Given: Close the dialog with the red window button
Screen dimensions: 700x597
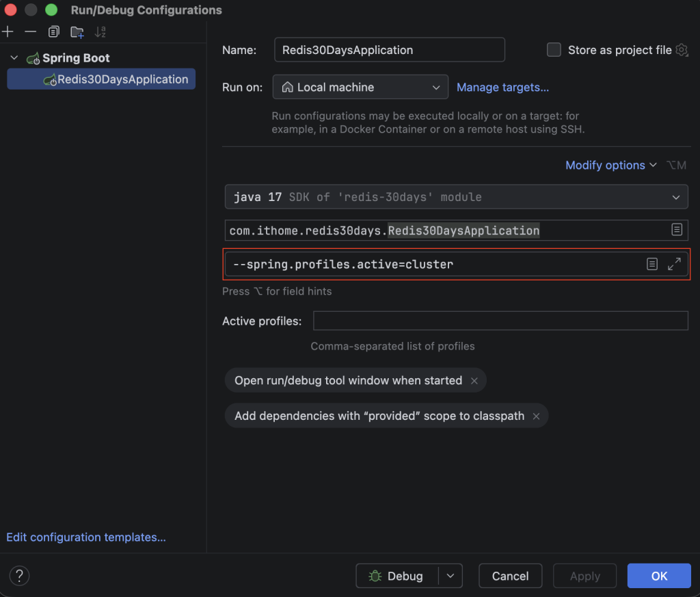Looking at the screenshot, I should (11, 10).
